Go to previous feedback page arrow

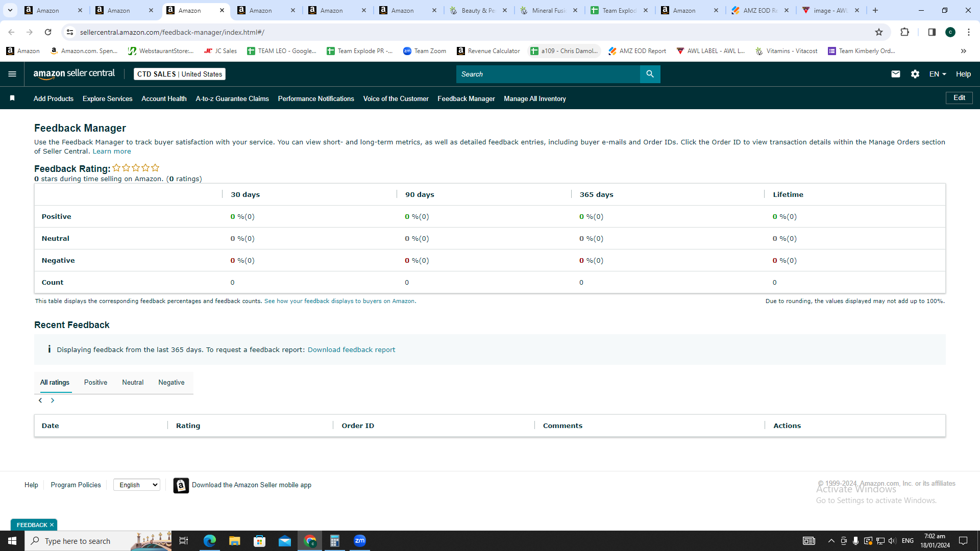pos(40,400)
